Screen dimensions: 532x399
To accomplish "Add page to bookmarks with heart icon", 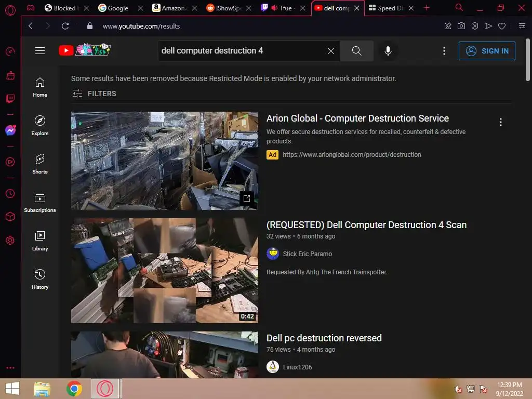I will pos(502,26).
